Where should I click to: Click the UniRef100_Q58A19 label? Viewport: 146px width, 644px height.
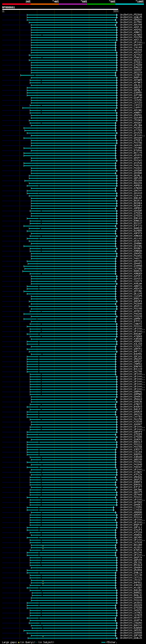(x=131, y=399)
